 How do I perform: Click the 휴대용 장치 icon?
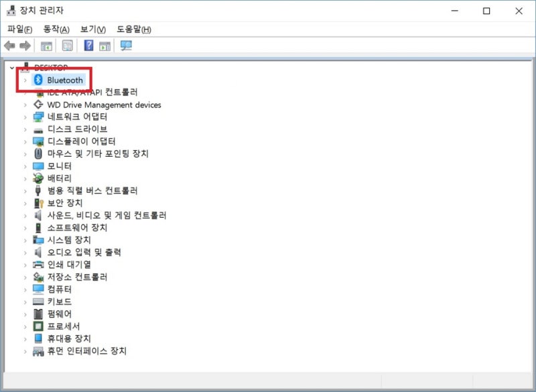pyautogui.click(x=38, y=338)
